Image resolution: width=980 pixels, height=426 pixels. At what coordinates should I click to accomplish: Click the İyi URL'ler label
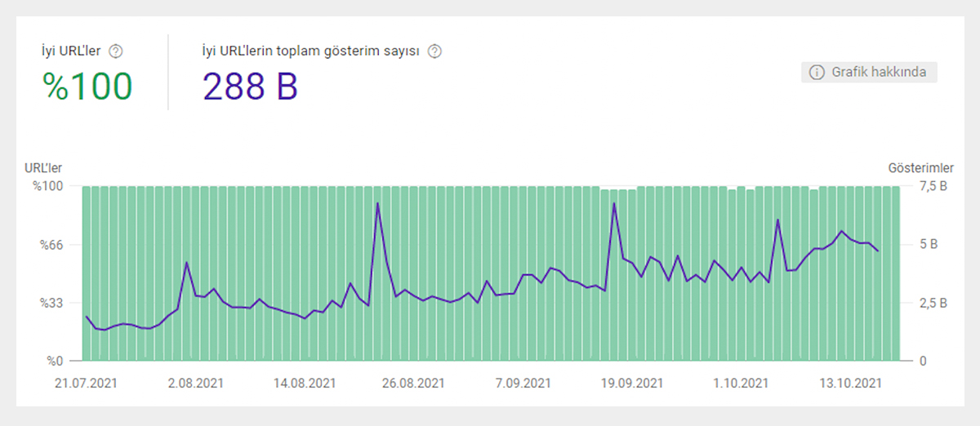[71, 51]
